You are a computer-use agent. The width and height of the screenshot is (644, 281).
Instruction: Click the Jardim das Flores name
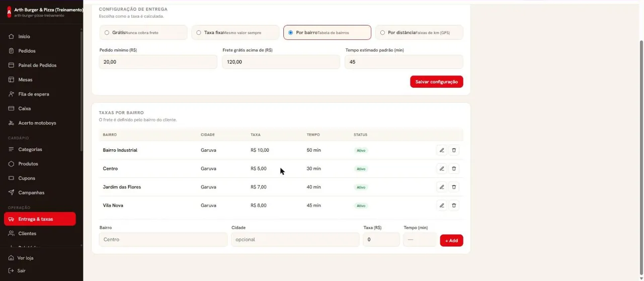coord(122,187)
